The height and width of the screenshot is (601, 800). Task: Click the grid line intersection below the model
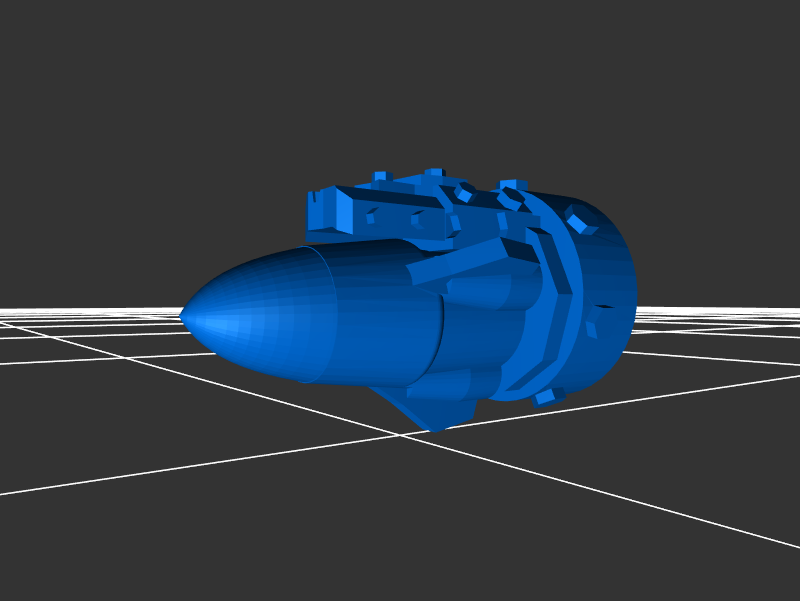pyautogui.click(x=402, y=435)
